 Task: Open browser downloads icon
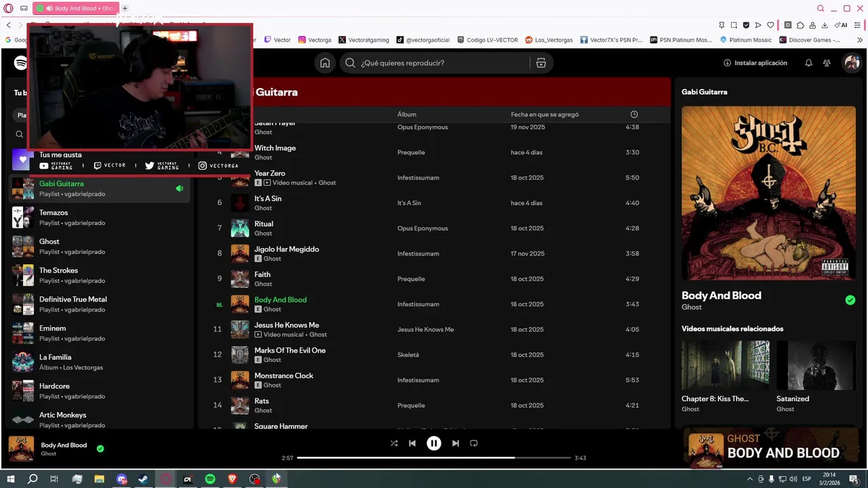click(x=825, y=25)
